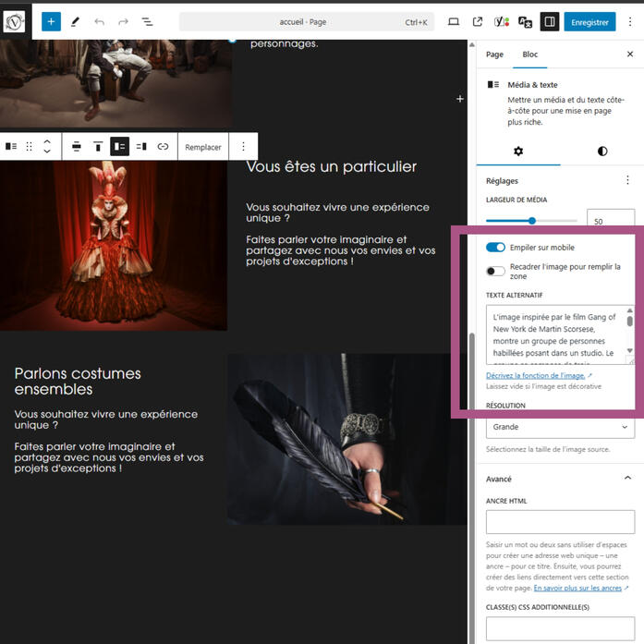644x644 pixels.
Task: Switch to block Styles half-circle tab
Action: (x=602, y=151)
